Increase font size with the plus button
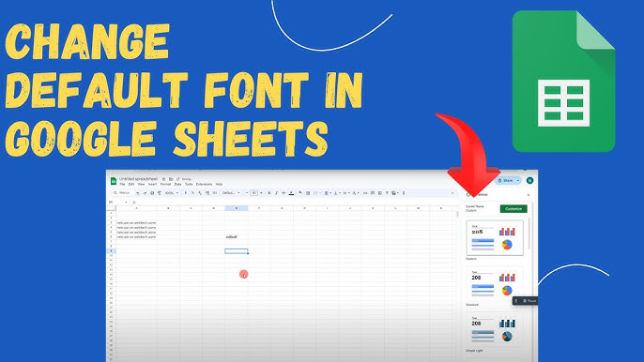 pos(261,193)
